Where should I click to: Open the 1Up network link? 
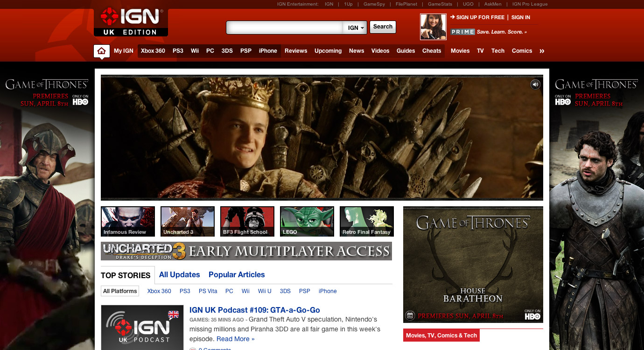pos(348,4)
